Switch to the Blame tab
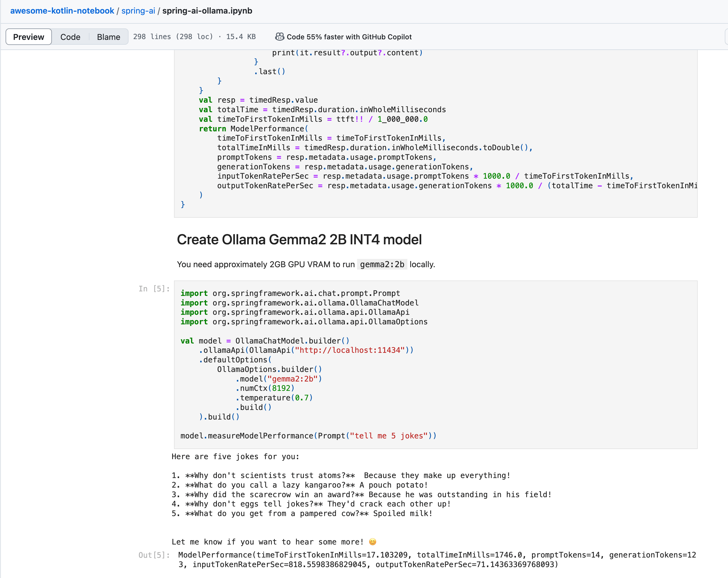 pos(108,37)
